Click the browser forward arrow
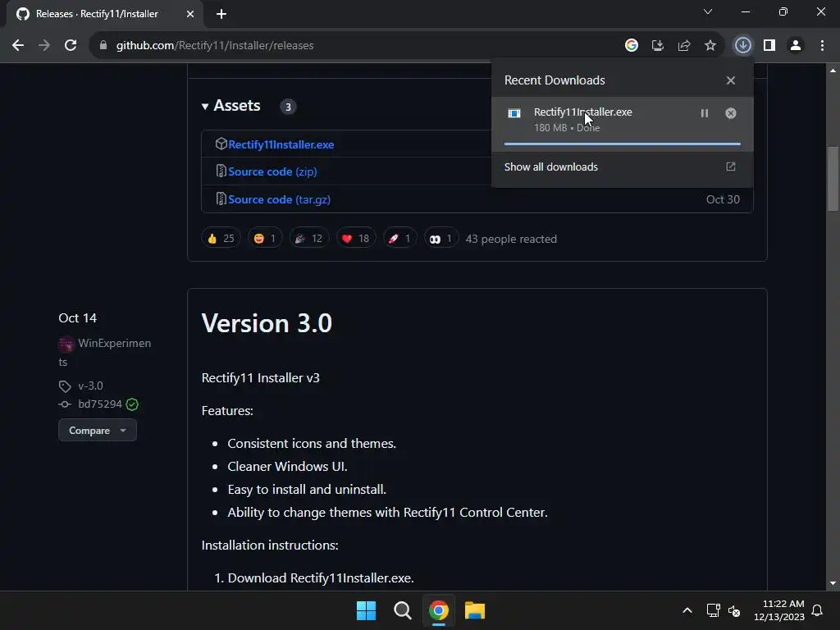This screenshot has height=630, width=840. click(44, 46)
